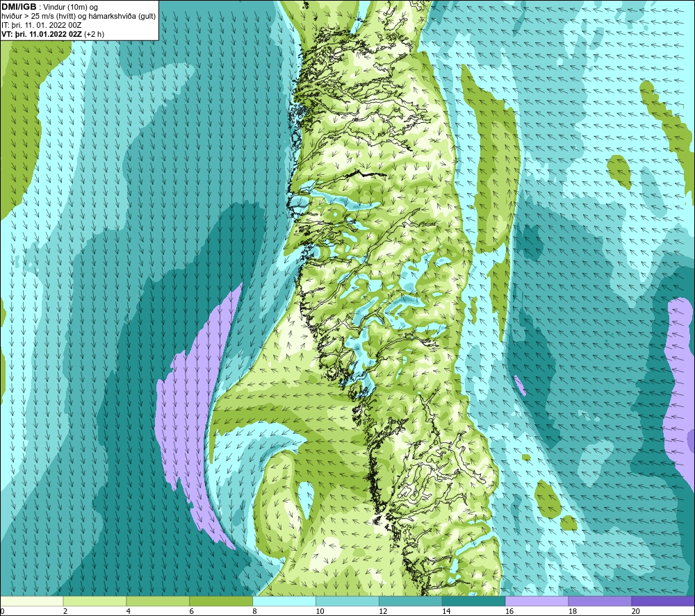Viewport: 695px width, 616px height.
Task: Select the purple 18–20 legend swatch
Action: pos(600,601)
